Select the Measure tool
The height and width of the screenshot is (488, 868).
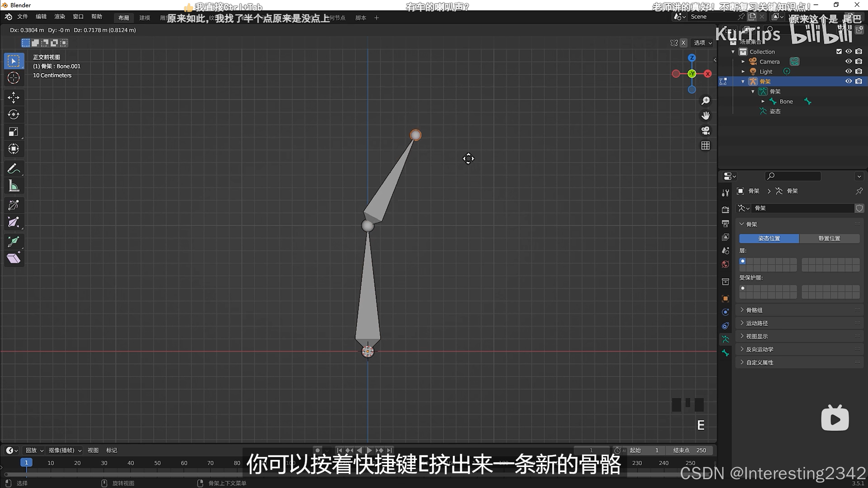pos(14,186)
